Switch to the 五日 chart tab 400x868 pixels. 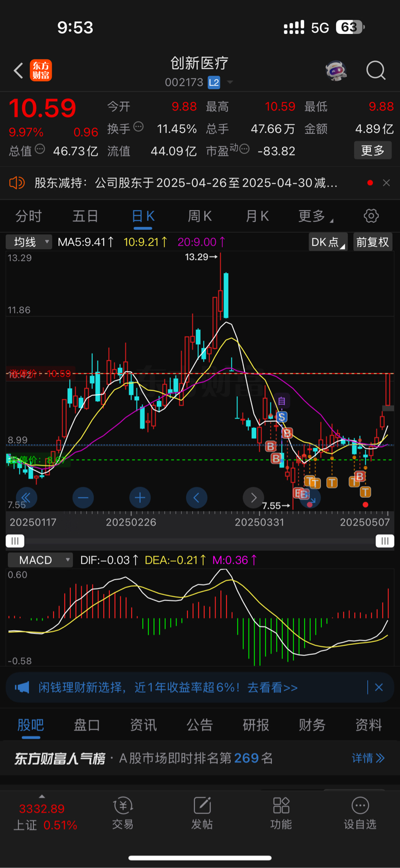click(85, 216)
